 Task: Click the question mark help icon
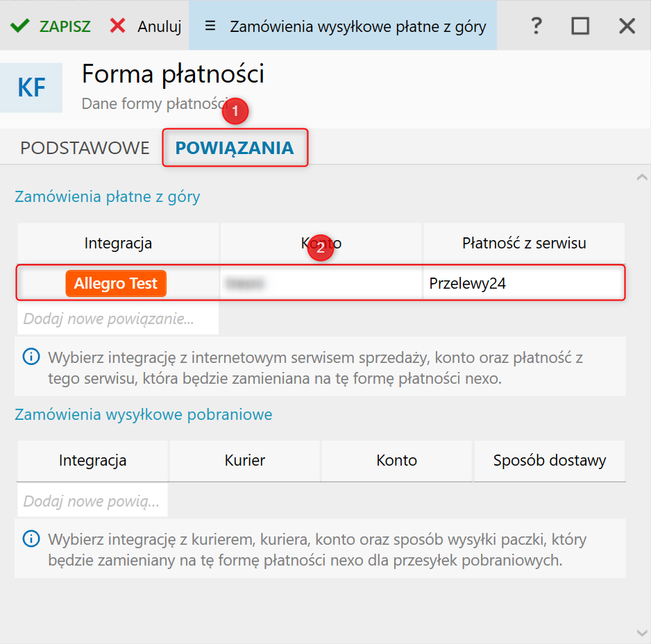coord(536,26)
